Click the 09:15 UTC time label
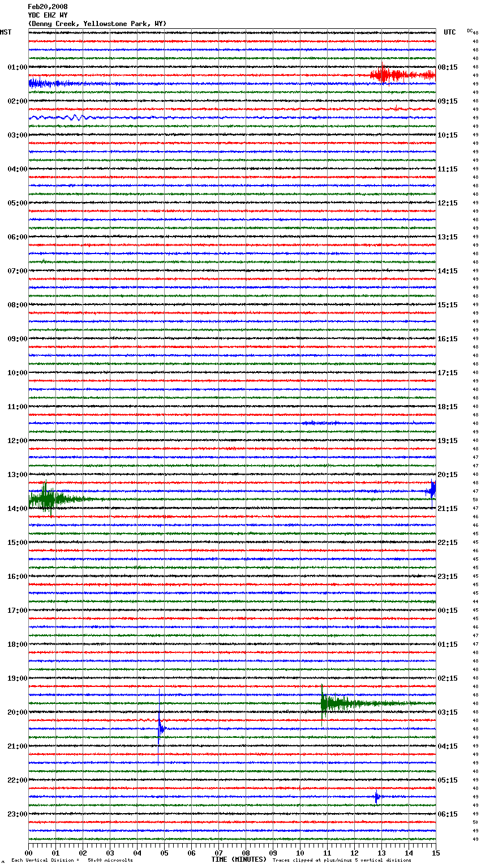481x868 pixels. pos(448,101)
